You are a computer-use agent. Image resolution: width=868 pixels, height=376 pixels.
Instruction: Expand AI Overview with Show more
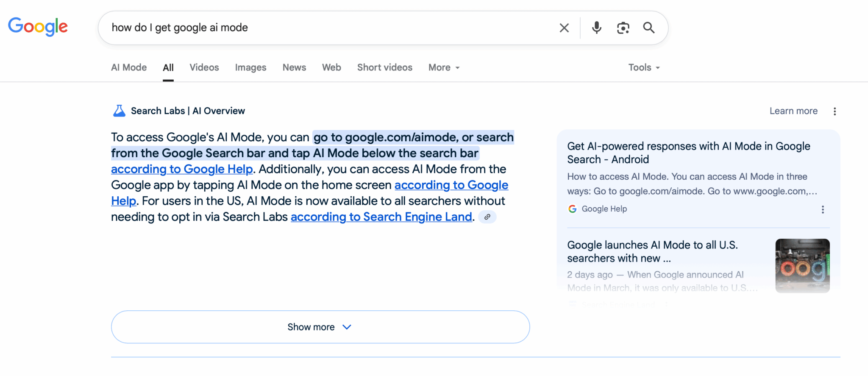[320, 327]
